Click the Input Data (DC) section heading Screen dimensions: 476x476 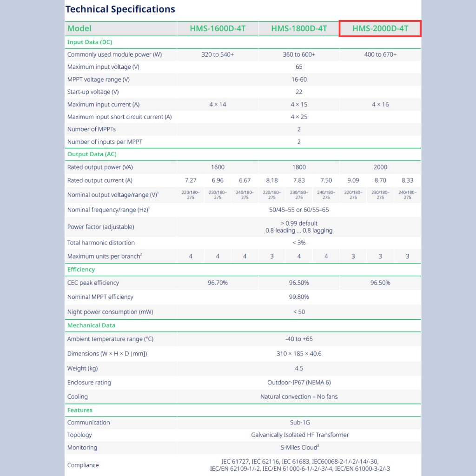(90, 42)
